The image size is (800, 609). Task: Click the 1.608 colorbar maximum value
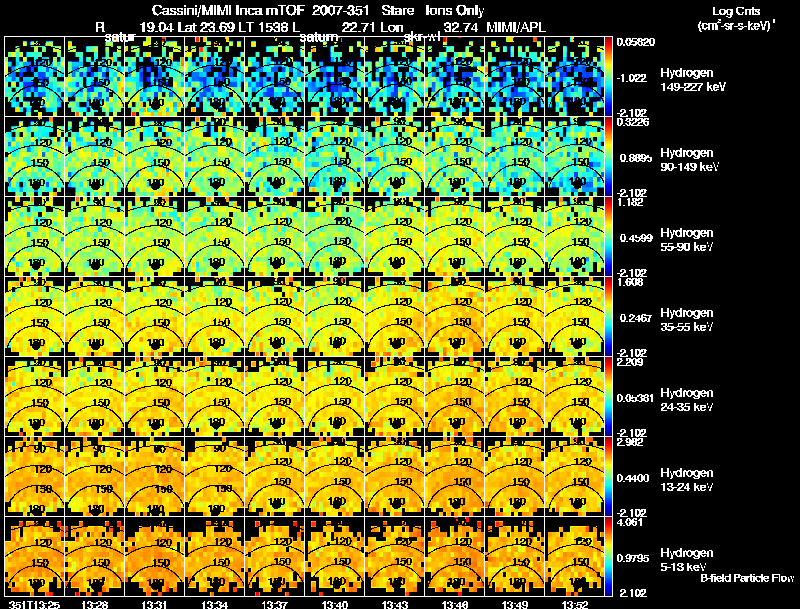[x=630, y=283]
